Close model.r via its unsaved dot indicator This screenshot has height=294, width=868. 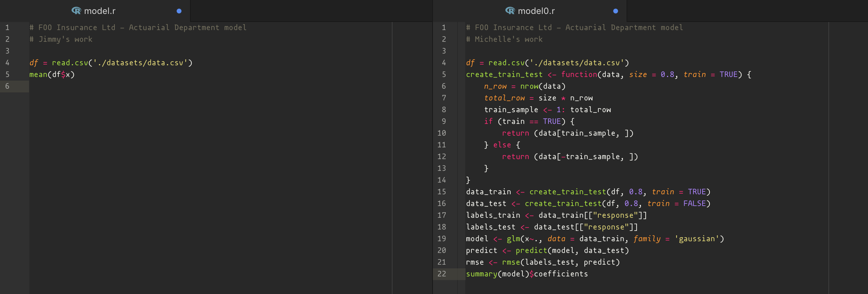coord(179,11)
